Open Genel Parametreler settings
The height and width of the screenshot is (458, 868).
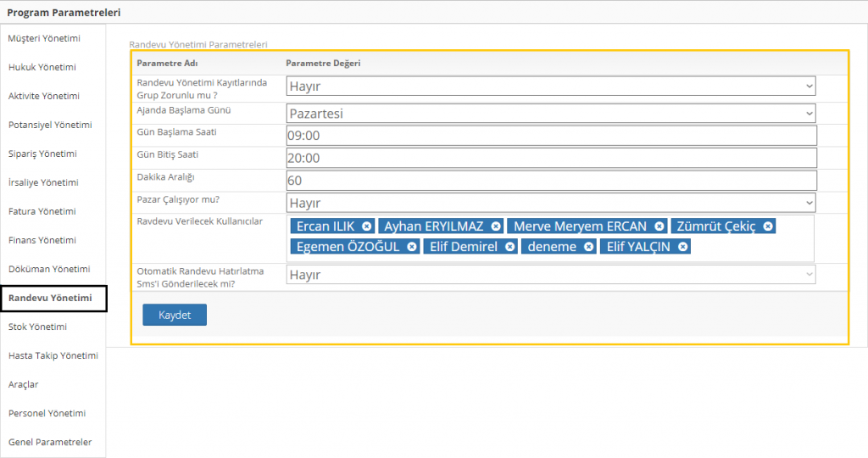[x=50, y=442]
